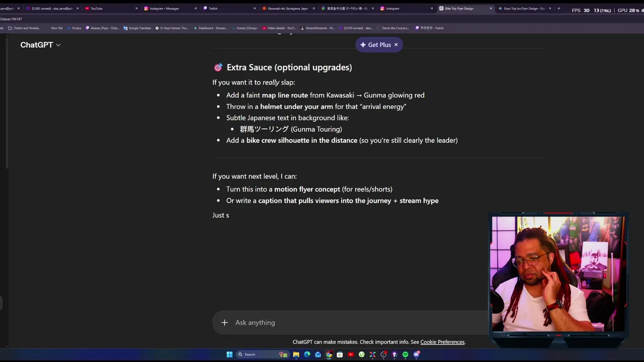Click 'caption that pulls viewers into the journey'
This screenshot has height=362, width=644.
pyautogui.click(x=325, y=201)
